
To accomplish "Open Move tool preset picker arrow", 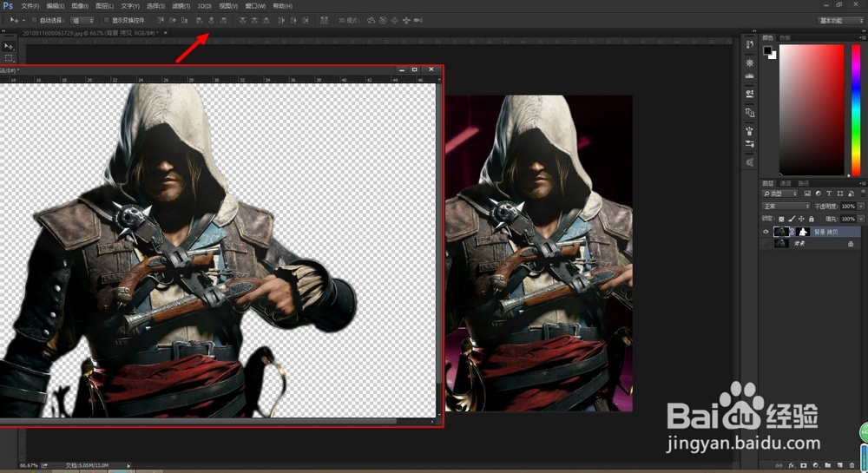I will pyautogui.click(x=23, y=20).
